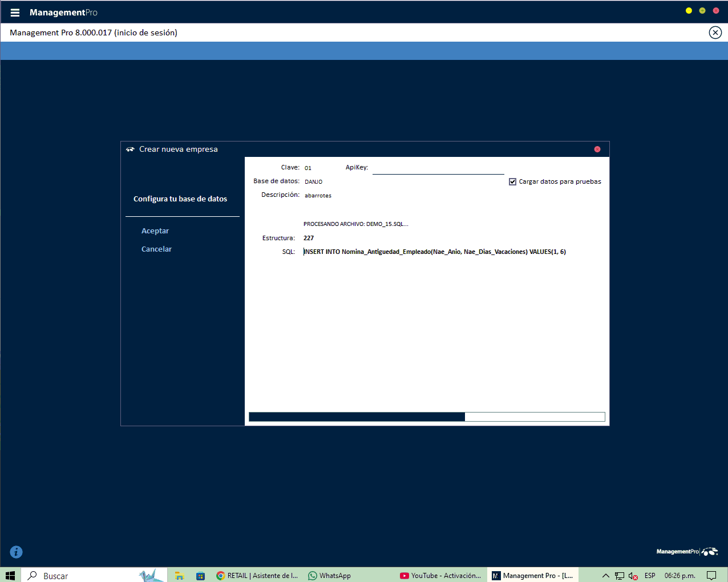Switch to WhatsApp in the taskbar
This screenshot has width=728, height=582.
coord(330,576)
